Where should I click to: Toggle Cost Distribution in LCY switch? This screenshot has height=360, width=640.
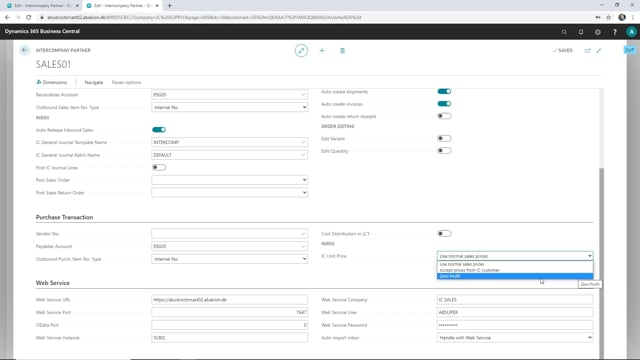[444, 233]
